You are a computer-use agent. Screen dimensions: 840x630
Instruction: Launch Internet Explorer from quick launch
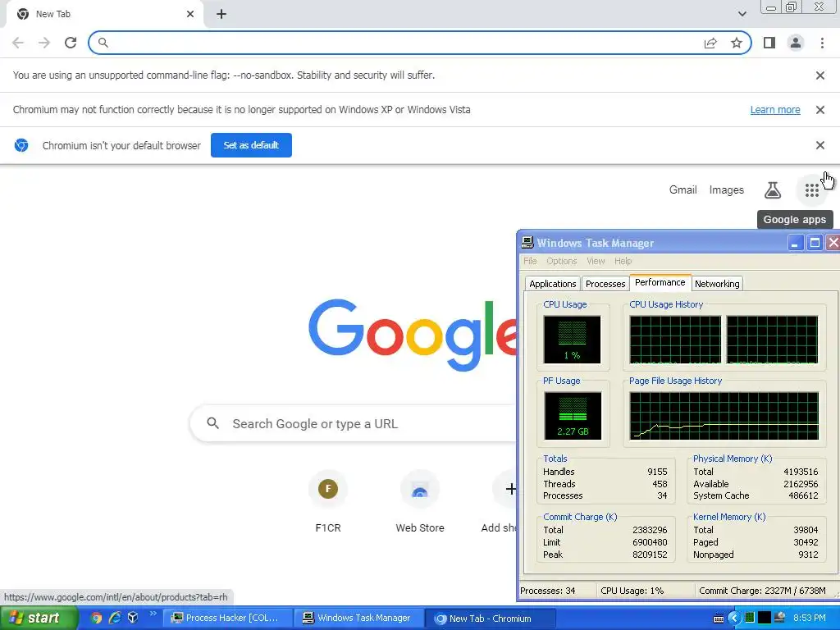tap(115, 619)
